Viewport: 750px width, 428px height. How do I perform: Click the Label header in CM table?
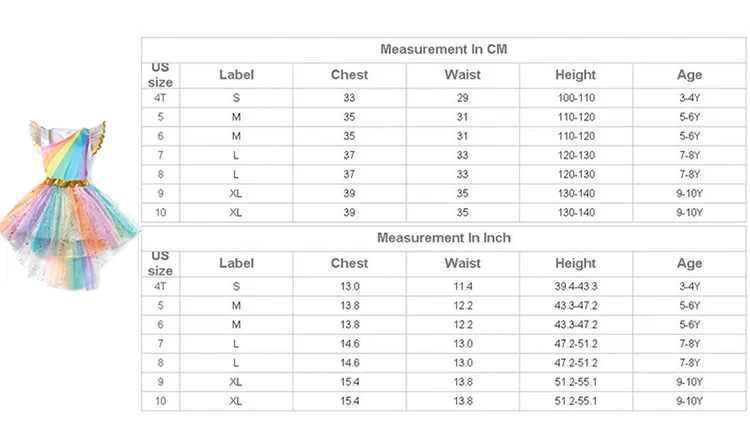pos(236,75)
